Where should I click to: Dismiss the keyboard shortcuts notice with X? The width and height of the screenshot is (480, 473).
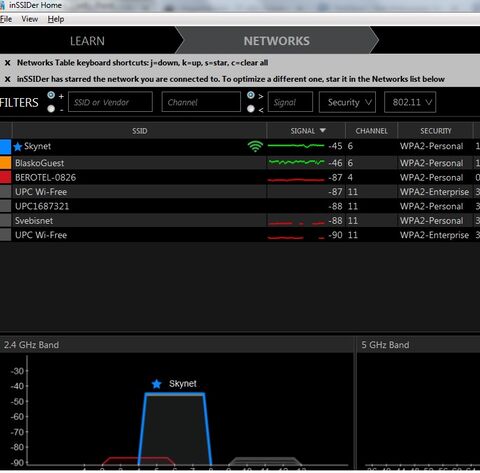[8, 63]
